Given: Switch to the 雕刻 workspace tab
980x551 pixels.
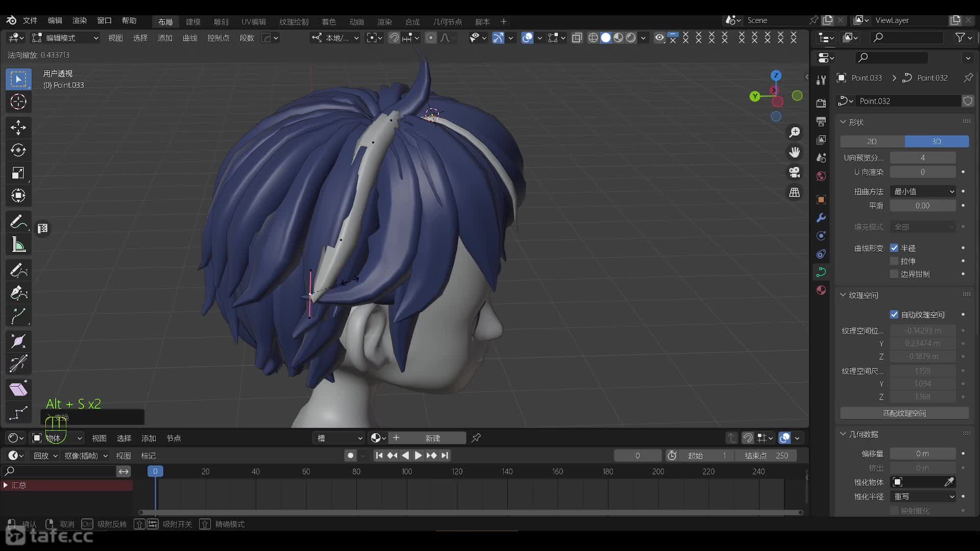Looking at the screenshot, I should [221, 21].
